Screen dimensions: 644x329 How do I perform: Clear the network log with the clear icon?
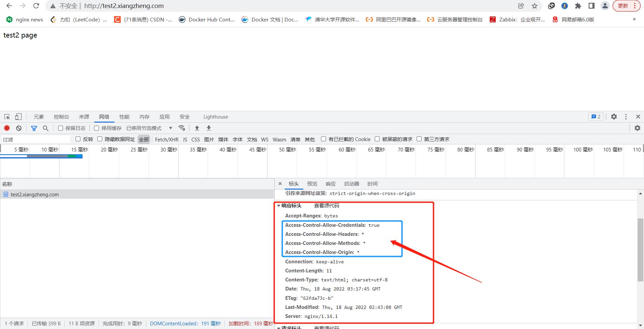[x=18, y=128]
